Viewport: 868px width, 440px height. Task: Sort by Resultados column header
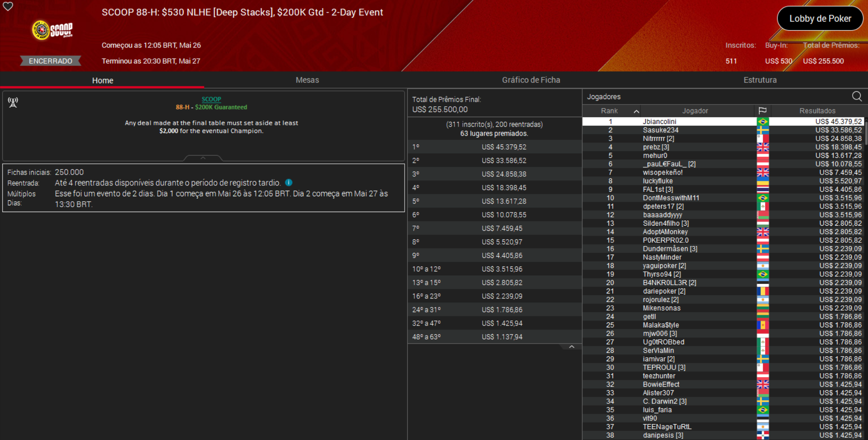click(817, 111)
